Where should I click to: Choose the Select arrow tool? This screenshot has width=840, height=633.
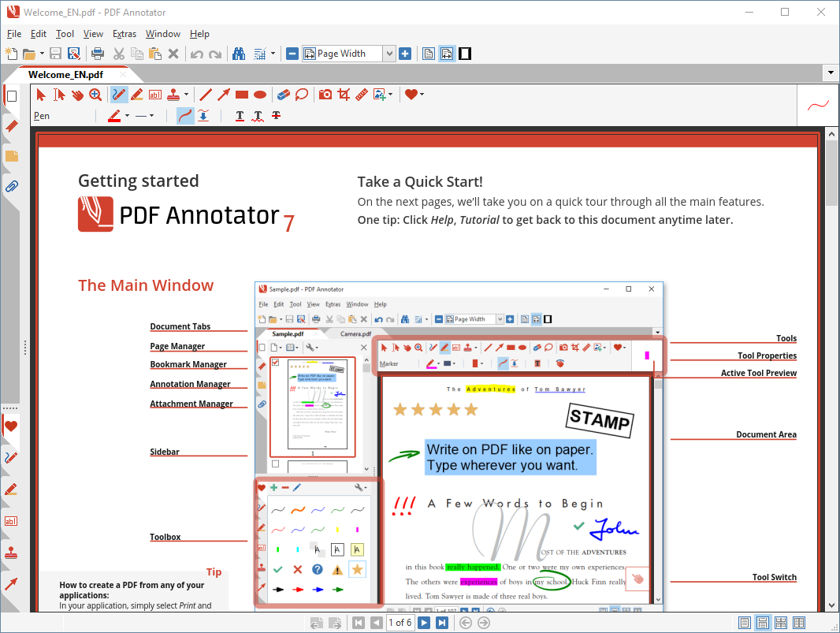[41, 95]
